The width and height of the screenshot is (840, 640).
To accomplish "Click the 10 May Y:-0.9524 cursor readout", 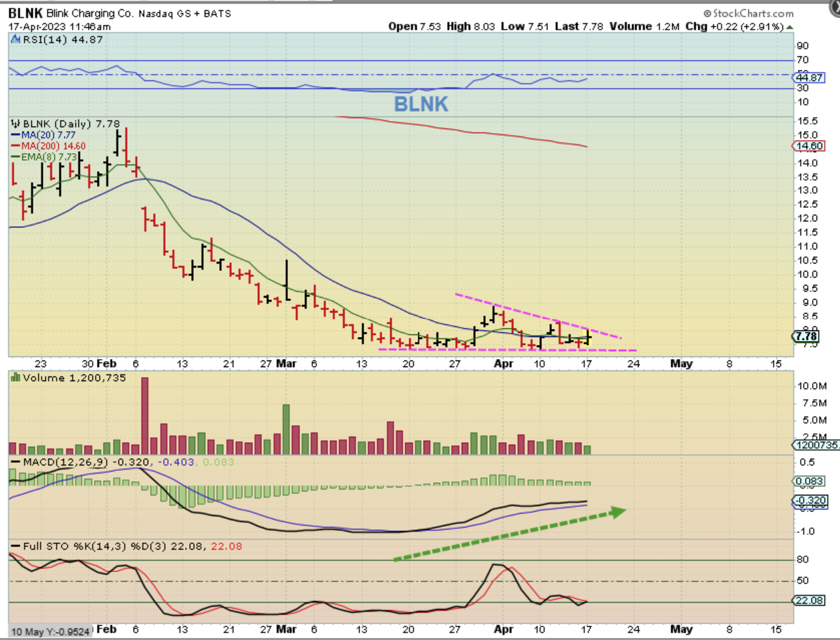I will (50, 631).
